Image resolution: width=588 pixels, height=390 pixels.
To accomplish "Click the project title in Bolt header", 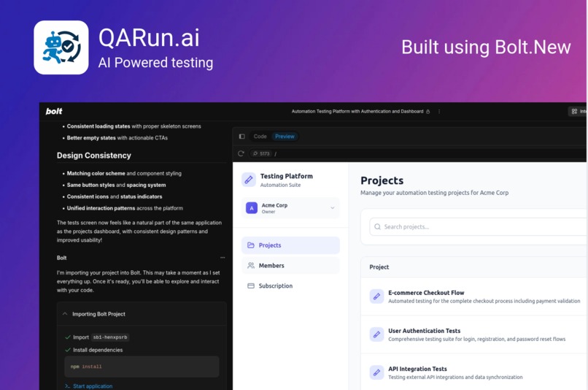I will pos(357,112).
